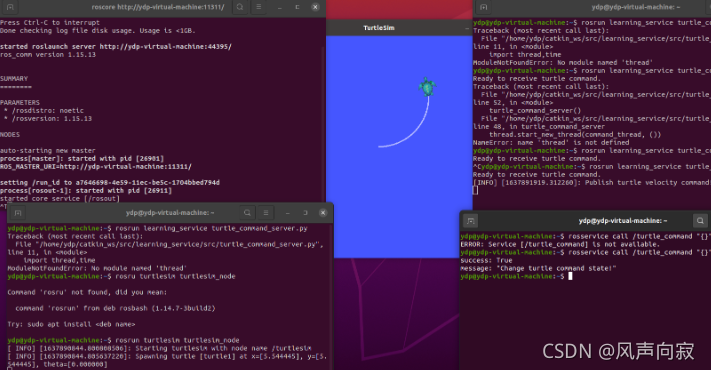
Task: Click 'Try: sudo apt install' line
Action: pyautogui.click(x=71, y=325)
